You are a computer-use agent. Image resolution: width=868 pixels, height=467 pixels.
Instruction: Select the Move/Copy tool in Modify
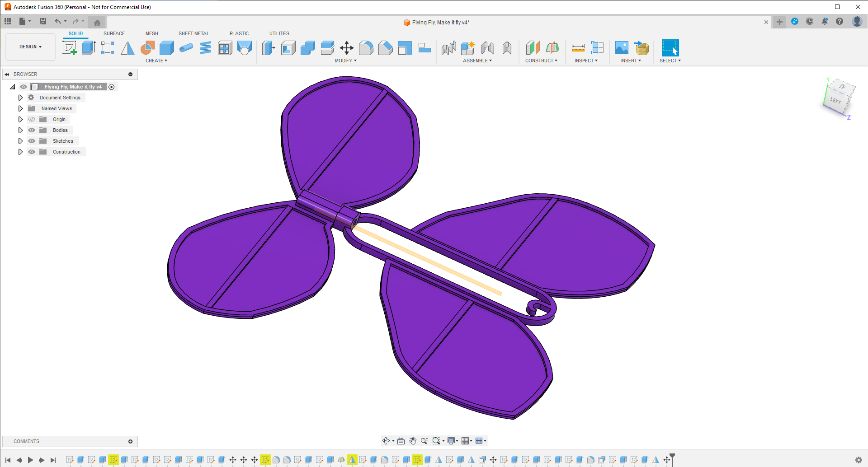(346, 48)
